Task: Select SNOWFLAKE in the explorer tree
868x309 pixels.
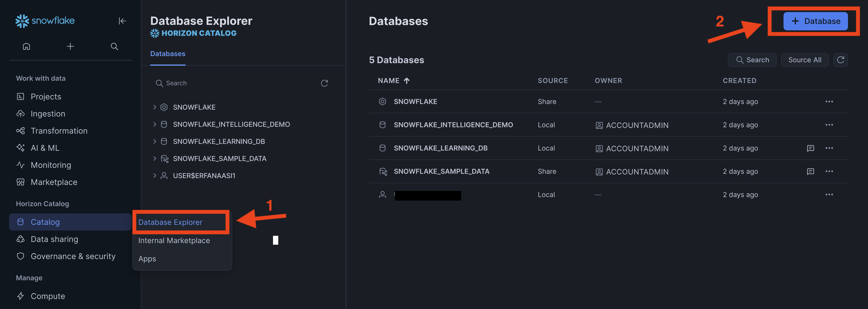Action: click(194, 107)
